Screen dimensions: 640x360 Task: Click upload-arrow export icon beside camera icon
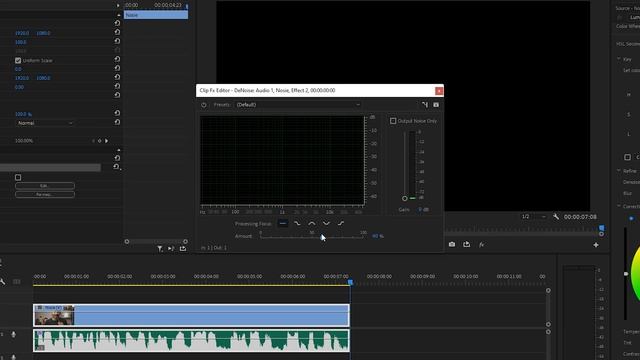467,244
